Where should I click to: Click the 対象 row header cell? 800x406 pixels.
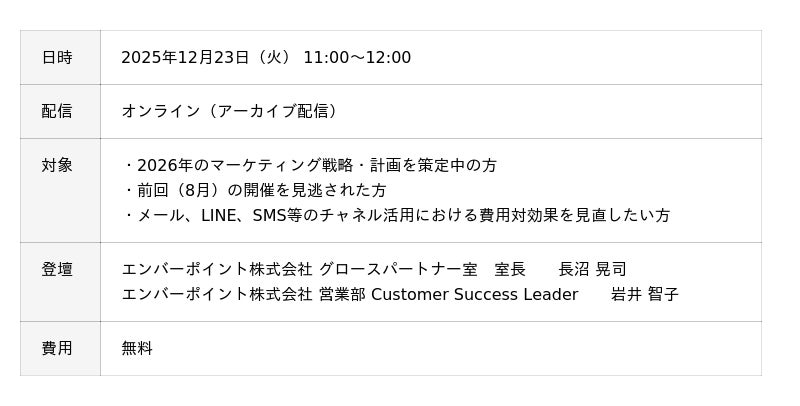(57, 165)
